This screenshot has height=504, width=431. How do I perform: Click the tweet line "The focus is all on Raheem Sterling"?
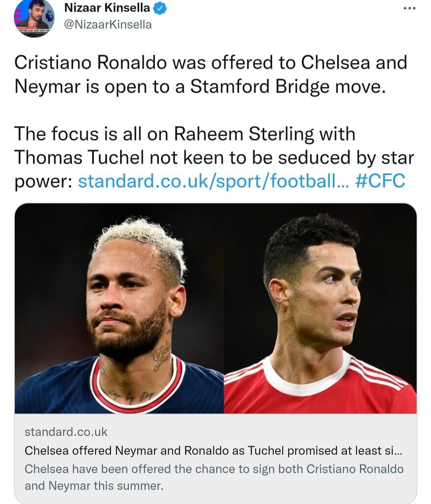tap(185, 133)
